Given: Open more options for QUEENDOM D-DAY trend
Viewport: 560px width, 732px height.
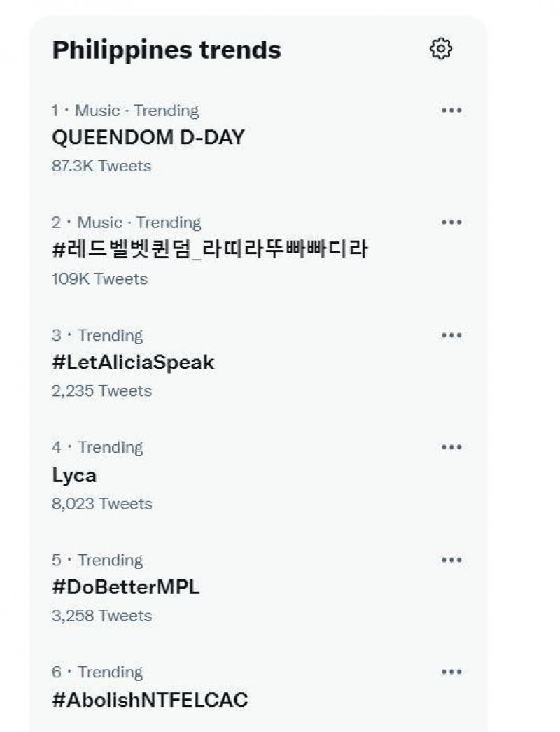Looking at the screenshot, I should point(451,111).
